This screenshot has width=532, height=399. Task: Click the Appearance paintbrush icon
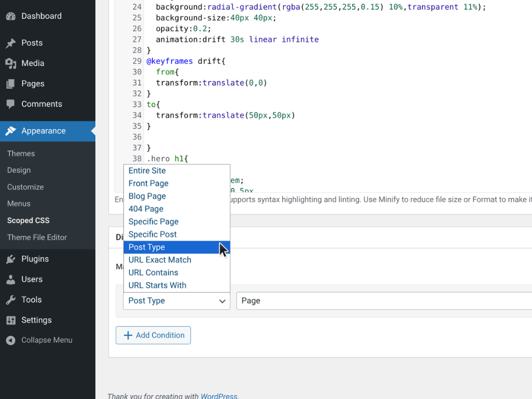pyautogui.click(x=11, y=131)
